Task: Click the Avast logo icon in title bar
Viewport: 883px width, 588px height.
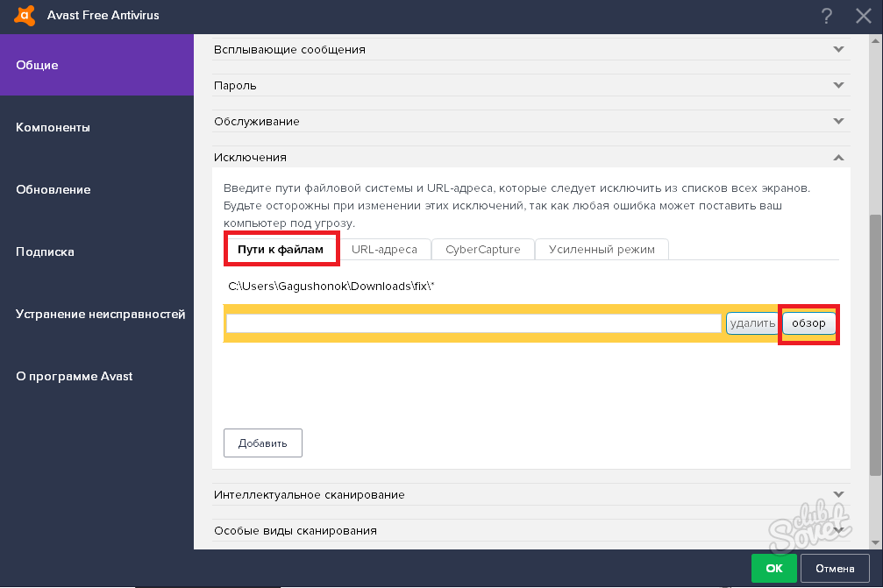Action: pos(25,16)
